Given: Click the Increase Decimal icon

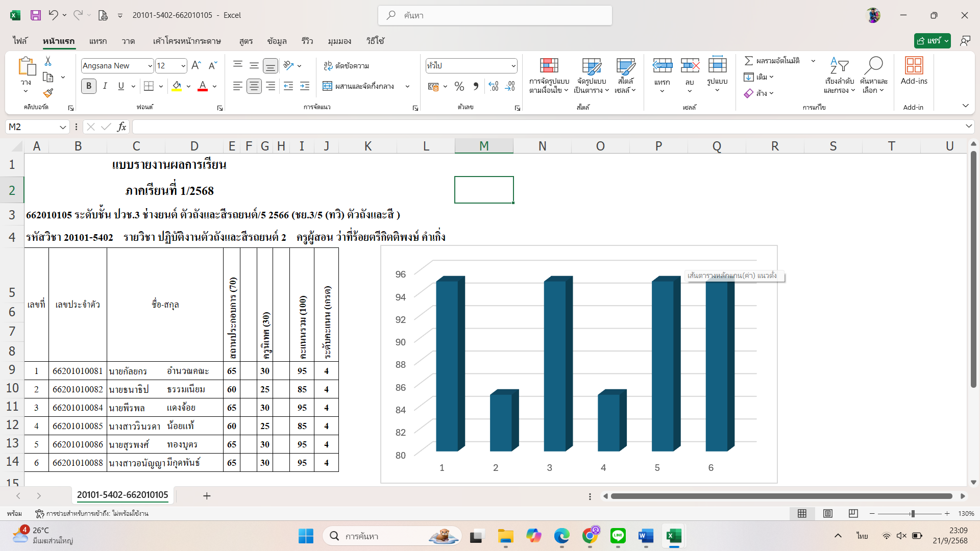Looking at the screenshot, I should [494, 86].
